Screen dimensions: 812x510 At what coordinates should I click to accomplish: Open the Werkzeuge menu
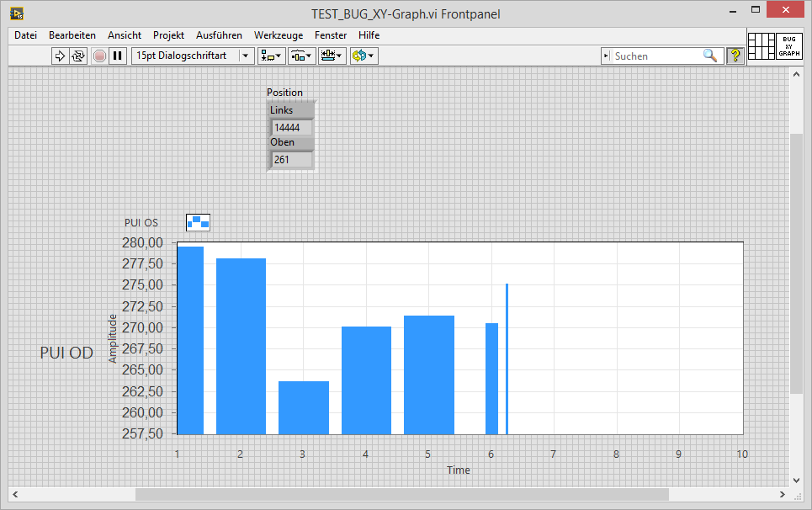[279, 35]
